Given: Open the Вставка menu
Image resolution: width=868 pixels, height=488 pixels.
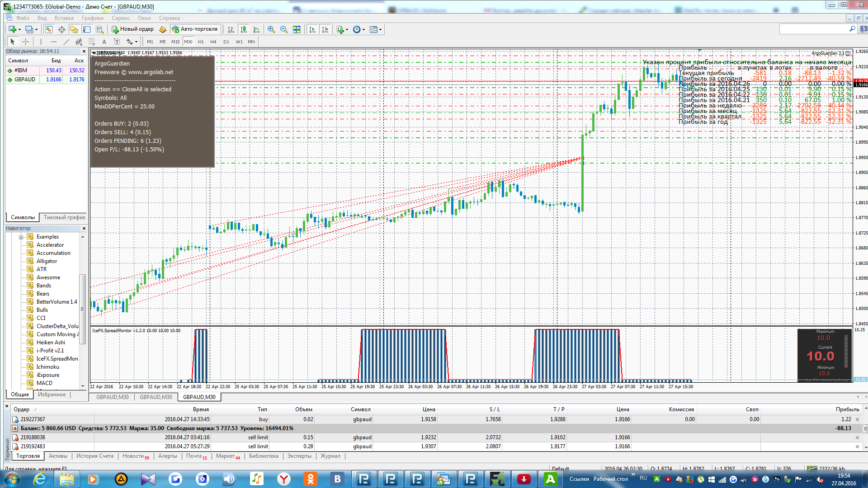Looking at the screenshot, I should pos(64,18).
